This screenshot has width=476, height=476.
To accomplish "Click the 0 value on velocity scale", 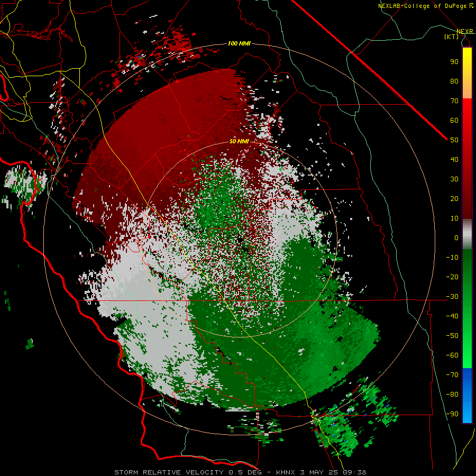I will point(456,238).
